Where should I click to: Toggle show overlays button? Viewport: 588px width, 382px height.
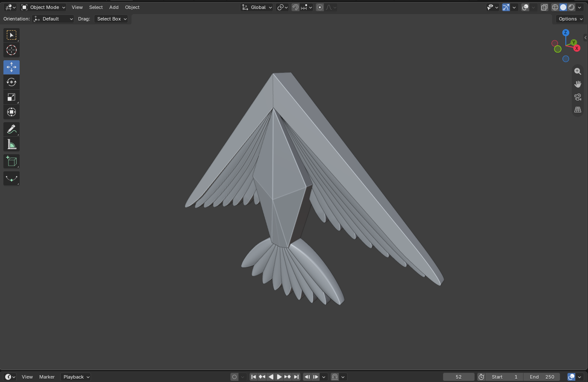click(526, 7)
